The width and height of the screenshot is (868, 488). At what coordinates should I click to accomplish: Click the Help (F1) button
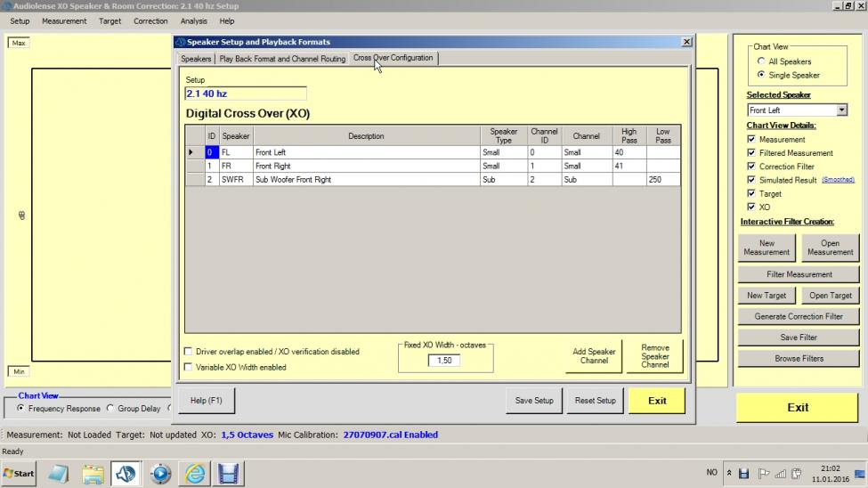[207, 401]
